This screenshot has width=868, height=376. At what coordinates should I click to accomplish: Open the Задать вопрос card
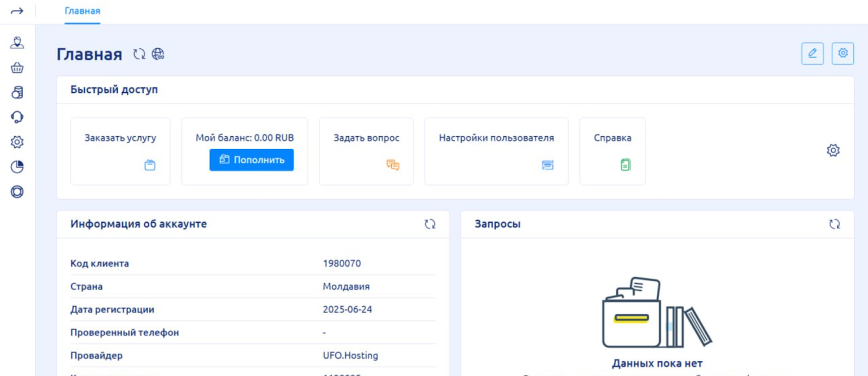point(366,151)
